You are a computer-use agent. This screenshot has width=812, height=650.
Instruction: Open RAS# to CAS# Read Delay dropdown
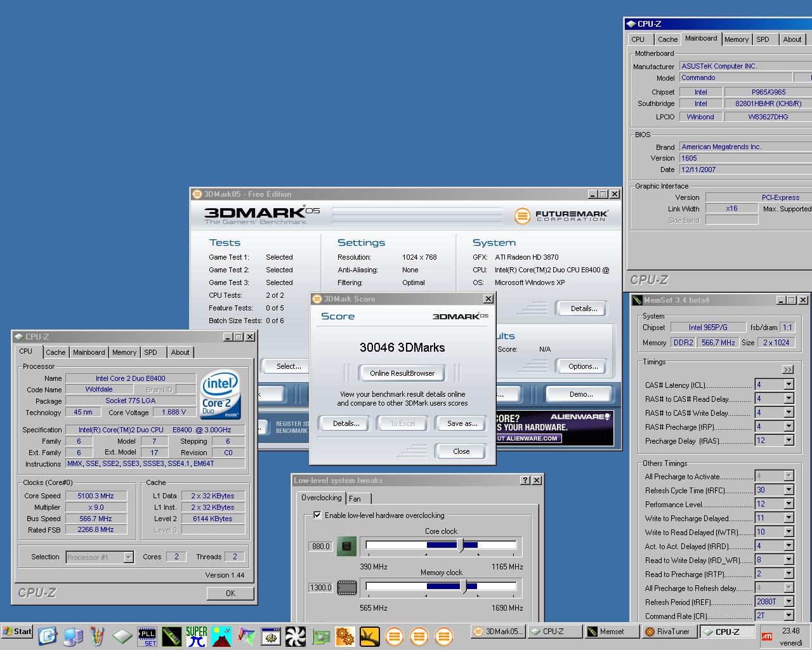[x=789, y=398]
